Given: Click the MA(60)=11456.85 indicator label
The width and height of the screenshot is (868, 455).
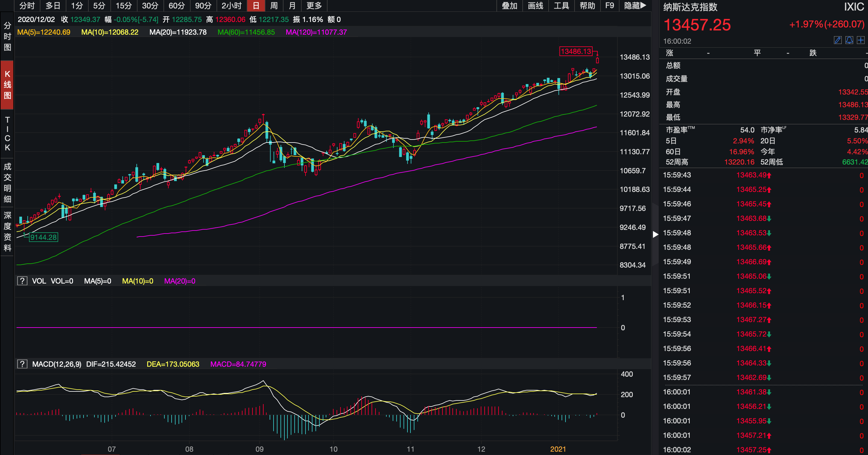Looking at the screenshot, I should (246, 32).
